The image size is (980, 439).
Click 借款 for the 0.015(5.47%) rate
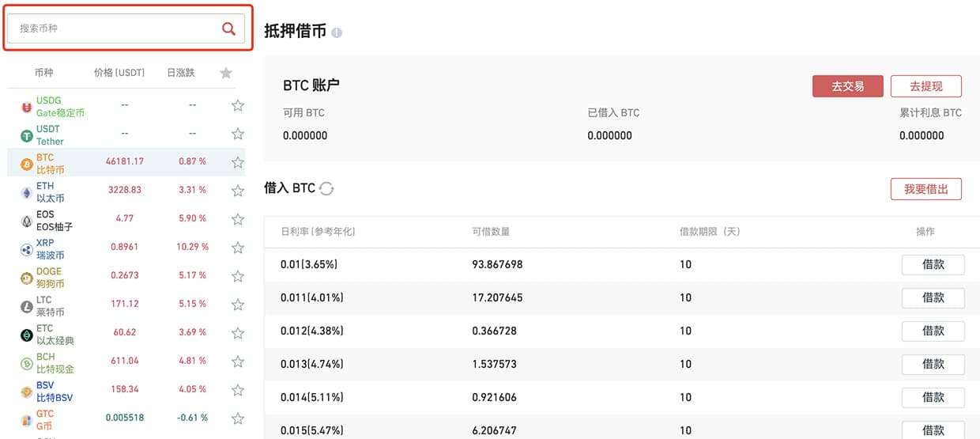coord(933,430)
